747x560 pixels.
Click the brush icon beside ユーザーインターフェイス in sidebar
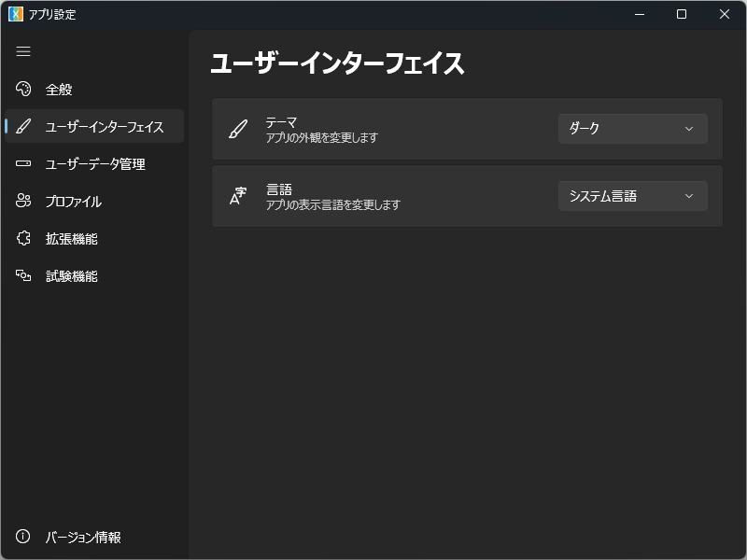click(x=22, y=126)
